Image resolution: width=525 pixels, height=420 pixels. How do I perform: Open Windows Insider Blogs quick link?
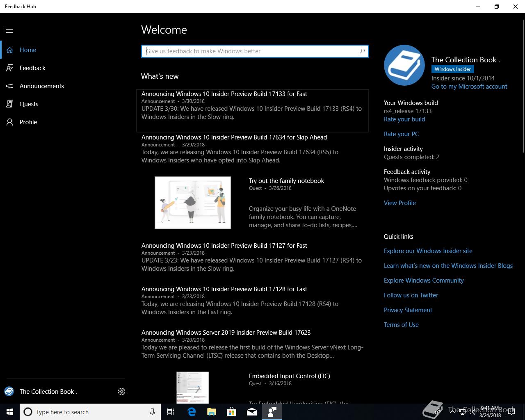[x=448, y=266]
